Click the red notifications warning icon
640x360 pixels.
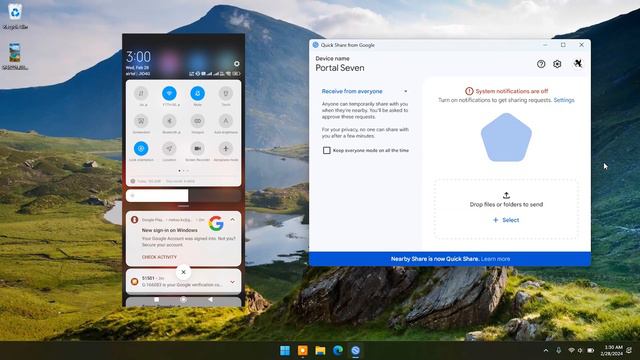click(469, 91)
